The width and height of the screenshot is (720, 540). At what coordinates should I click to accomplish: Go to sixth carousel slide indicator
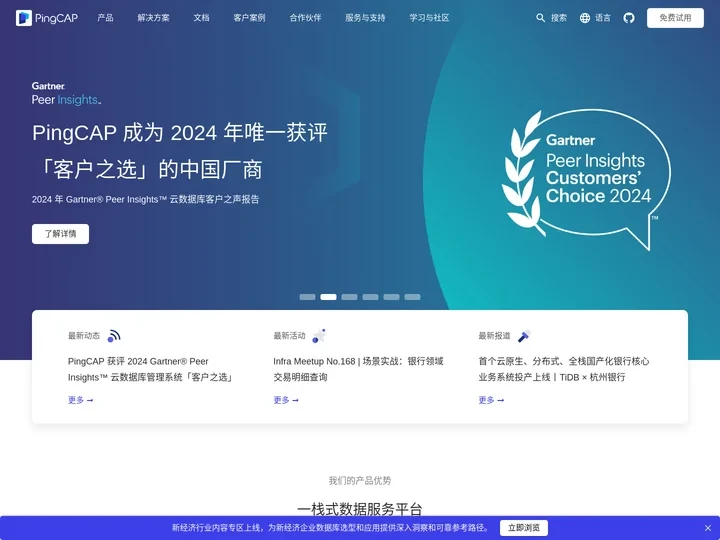pos(412,297)
